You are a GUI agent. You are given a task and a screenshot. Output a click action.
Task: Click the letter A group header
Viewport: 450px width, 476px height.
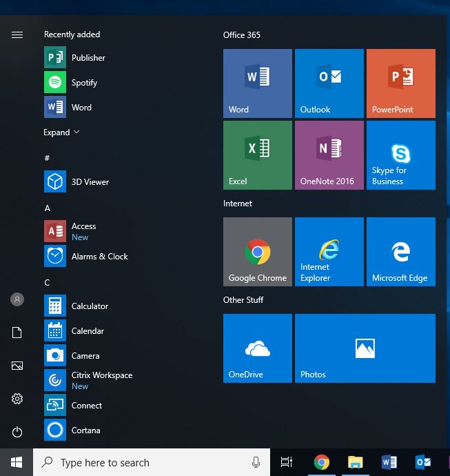[x=48, y=208]
